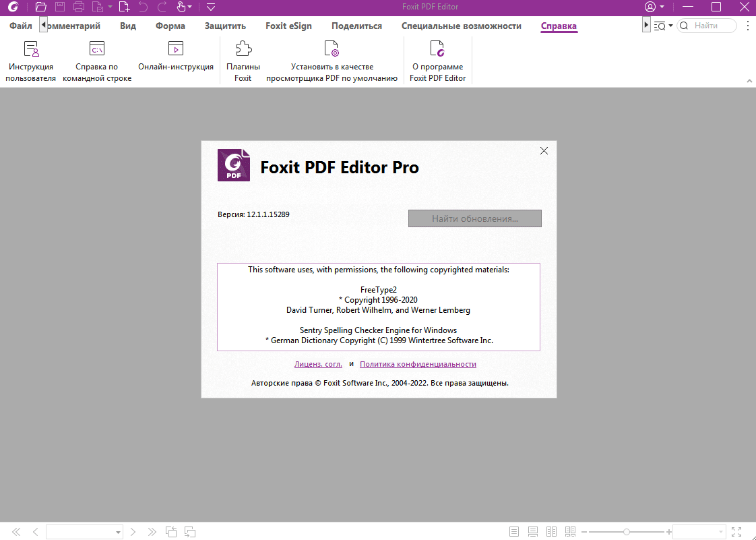The image size is (756, 540).
Task: Select the Справка tab
Action: tap(559, 26)
